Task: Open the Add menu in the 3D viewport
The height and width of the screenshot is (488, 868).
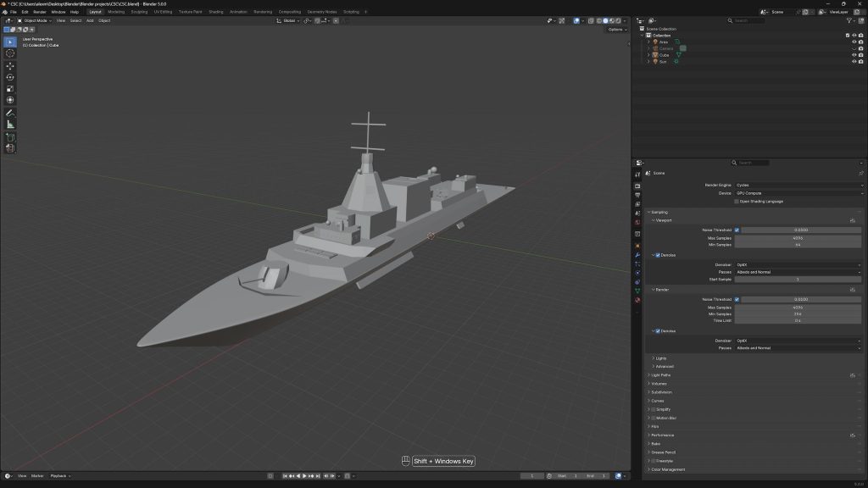Action: [x=90, y=20]
